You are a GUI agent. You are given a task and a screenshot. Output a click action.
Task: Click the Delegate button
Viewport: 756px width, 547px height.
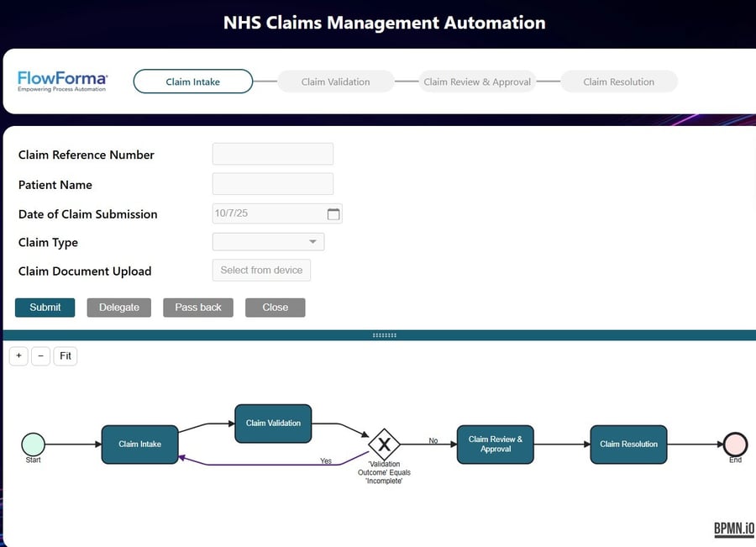point(119,308)
